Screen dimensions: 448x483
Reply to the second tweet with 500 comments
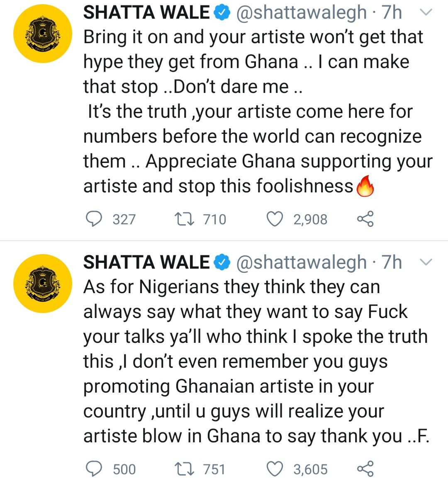94,469
